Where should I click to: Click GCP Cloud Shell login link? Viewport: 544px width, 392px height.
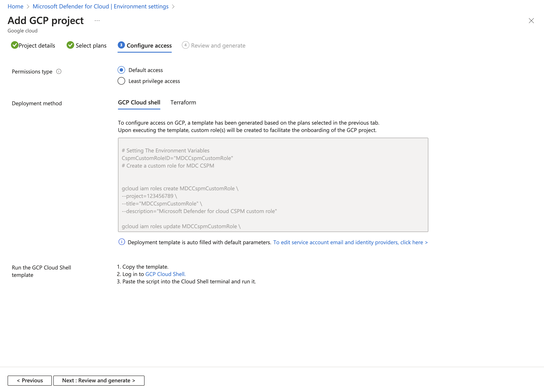(164, 274)
